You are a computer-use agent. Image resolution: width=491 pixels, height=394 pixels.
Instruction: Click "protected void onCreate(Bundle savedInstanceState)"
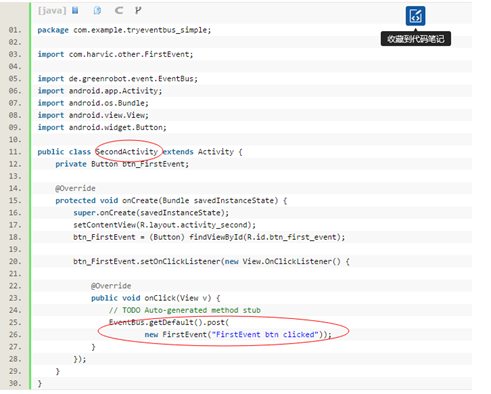[167, 201]
